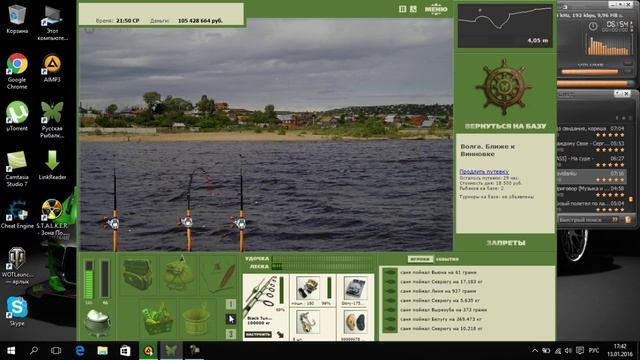Select the hook equipment slot
This screenshot has width=640, height=360.
[307, 322]
